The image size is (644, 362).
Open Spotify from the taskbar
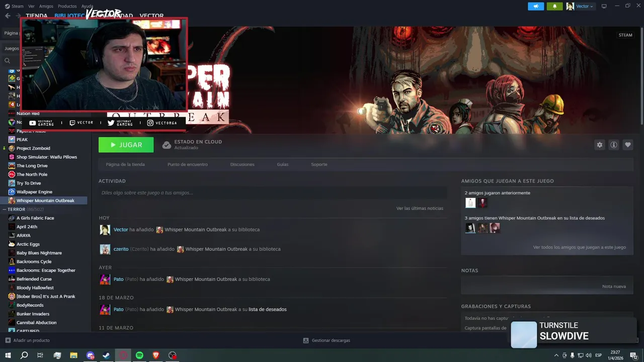pos(139,355)
